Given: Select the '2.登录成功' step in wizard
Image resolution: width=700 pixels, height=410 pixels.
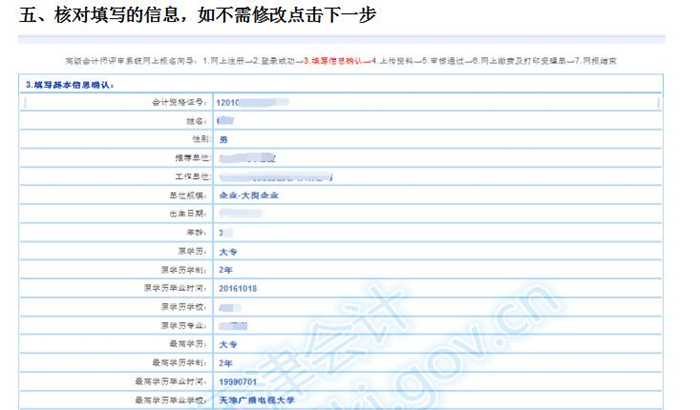Looking at the screenshot, I should (x=275, y=61).
